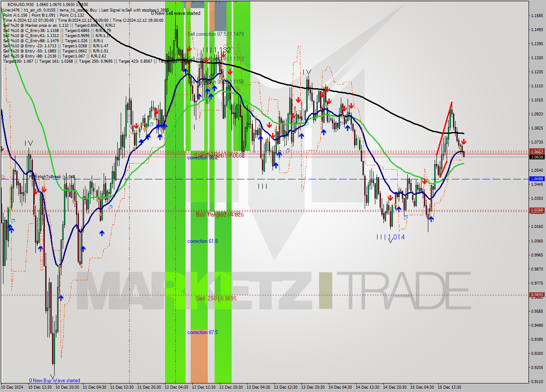
Task: Click the red 0.9695 price tag
Action: point(537,295)
